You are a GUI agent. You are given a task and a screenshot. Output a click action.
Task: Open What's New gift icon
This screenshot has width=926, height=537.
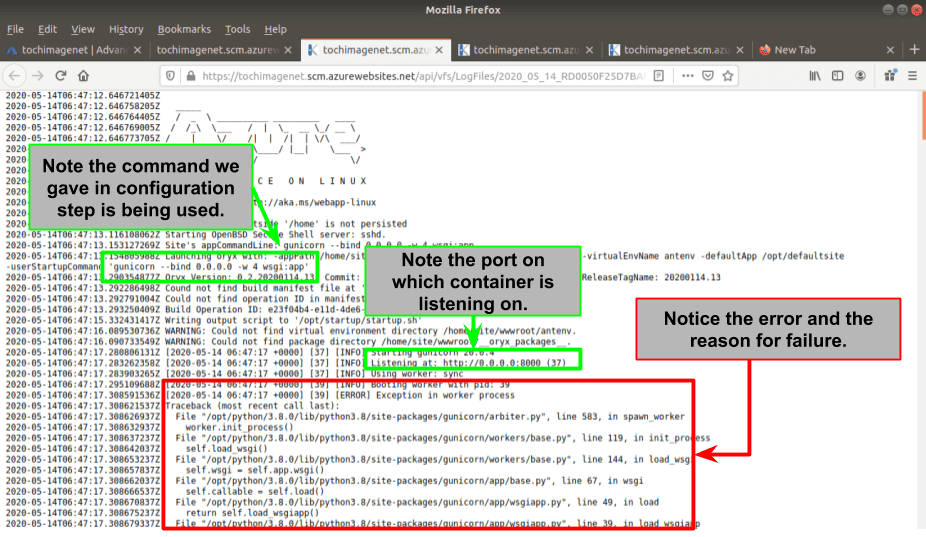click(x=890, y=76)
